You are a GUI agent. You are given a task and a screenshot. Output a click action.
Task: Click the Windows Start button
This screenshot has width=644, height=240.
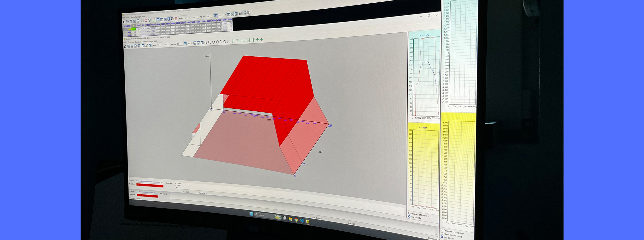[x=251, y=214]
